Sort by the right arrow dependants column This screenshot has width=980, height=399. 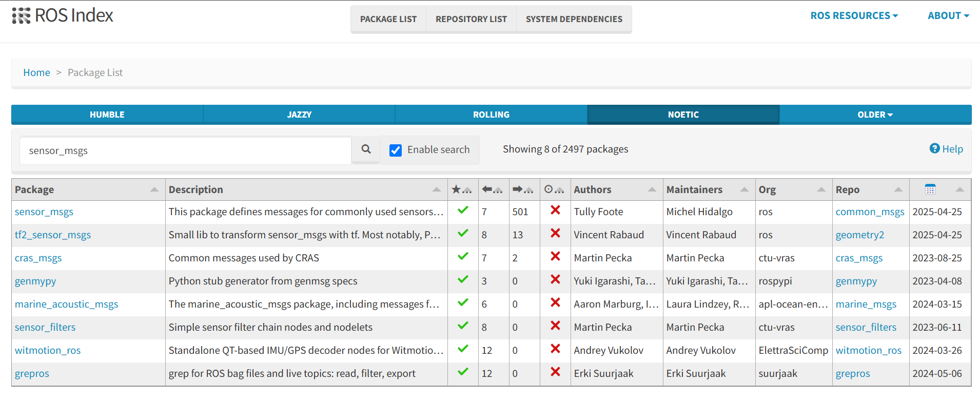518,189
